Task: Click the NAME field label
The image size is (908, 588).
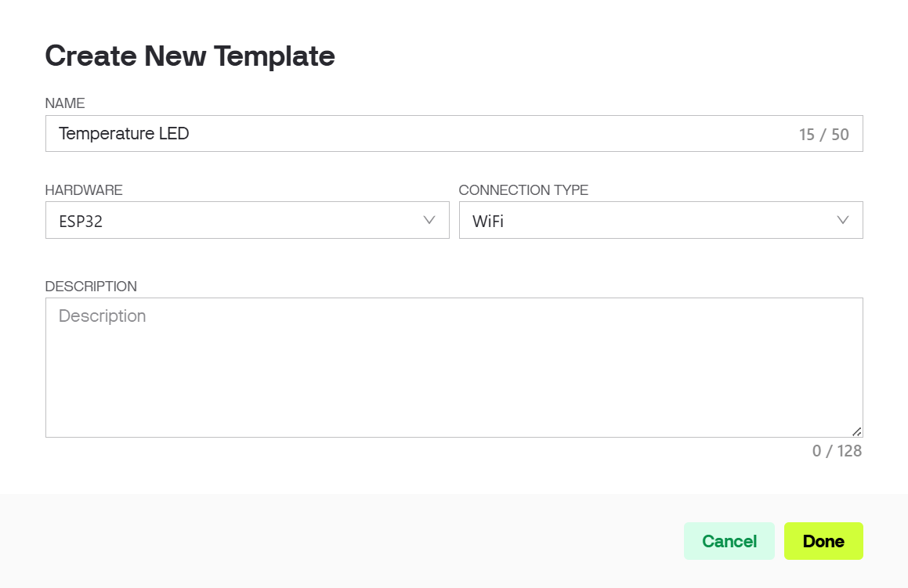Action: (65, 103)
